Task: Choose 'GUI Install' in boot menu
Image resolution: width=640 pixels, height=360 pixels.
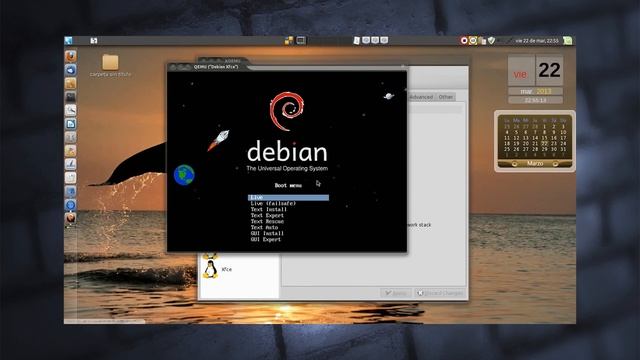Action: [x=267, y=233]
